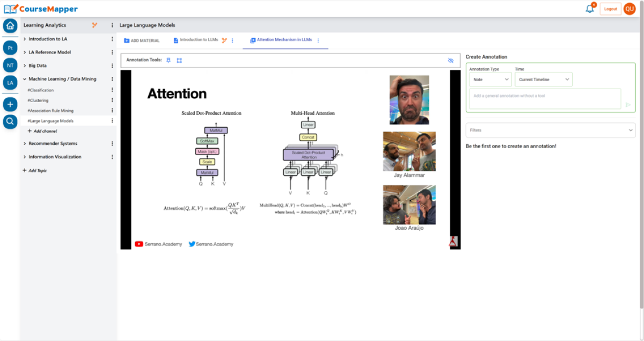Click the Logout button
Screen dimensions: 644x341
click(x=610, y=9)
